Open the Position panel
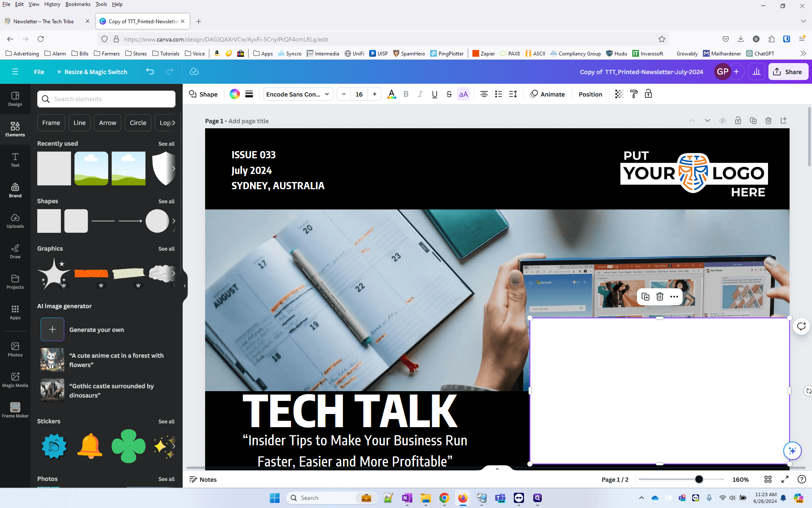 (x=590, y=94)
